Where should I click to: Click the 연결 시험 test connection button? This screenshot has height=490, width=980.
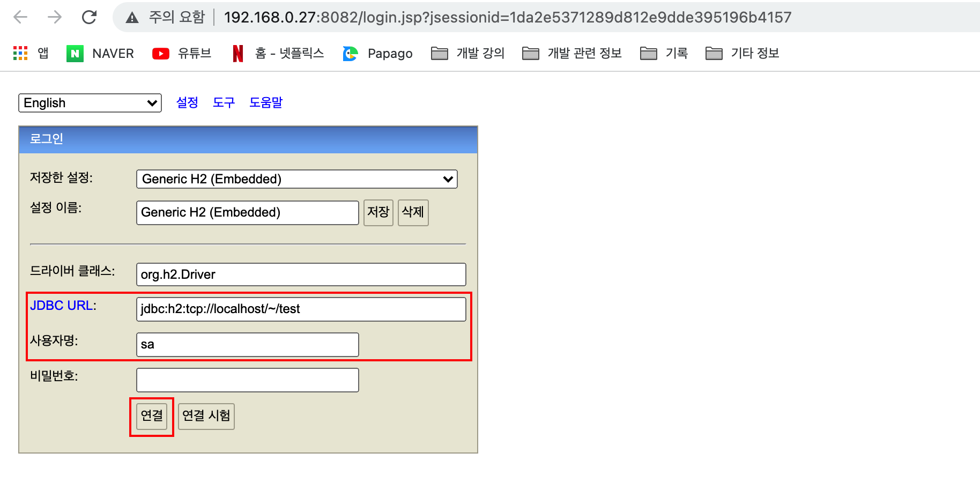click(x=206, y=416)
